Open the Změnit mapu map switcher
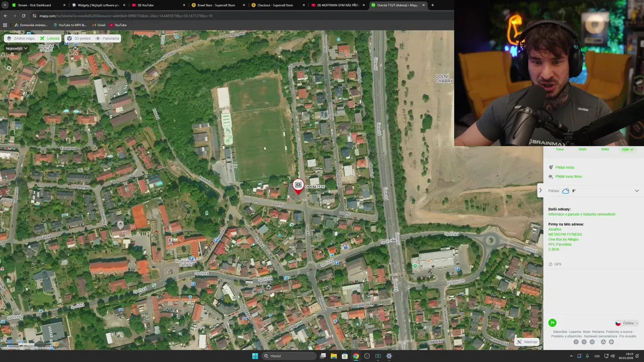Image resolution: width=644 pixels, height=362 pixels. [20, 38]
